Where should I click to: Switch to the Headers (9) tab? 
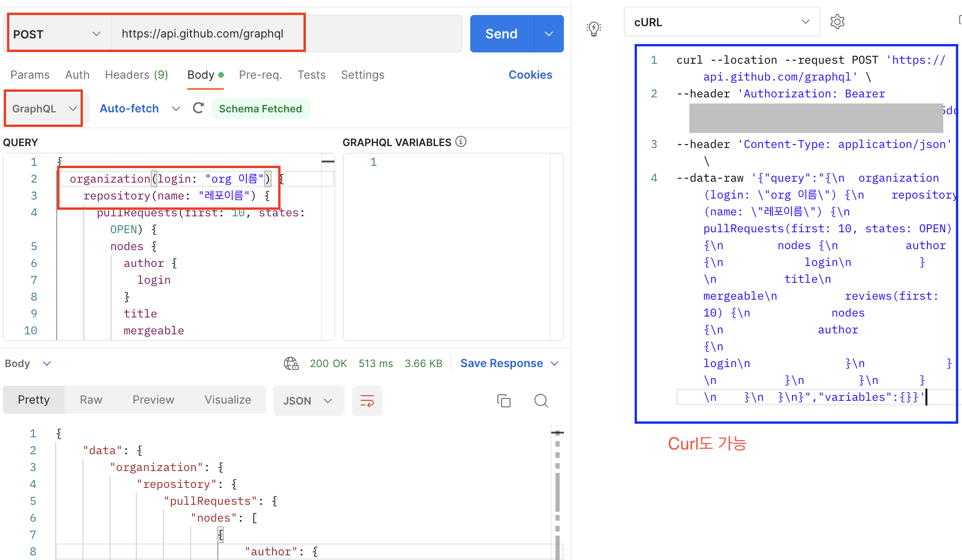[136, 75]
